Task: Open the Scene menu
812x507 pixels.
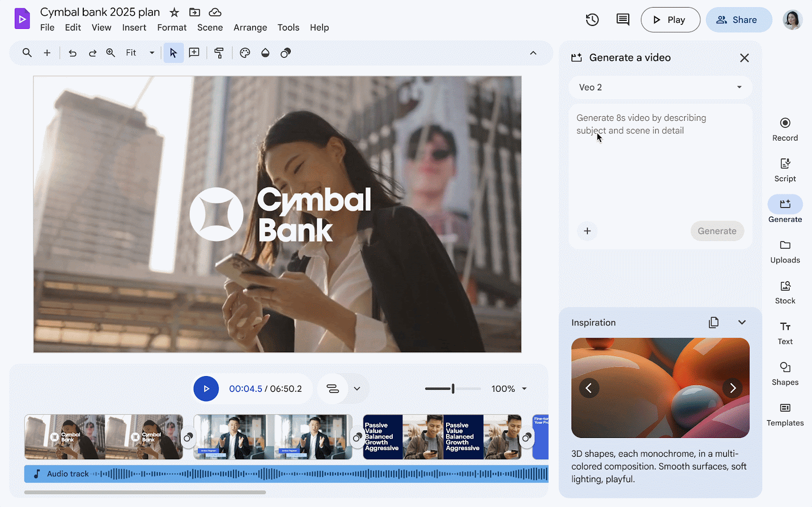Action: [x=210, y=27]
